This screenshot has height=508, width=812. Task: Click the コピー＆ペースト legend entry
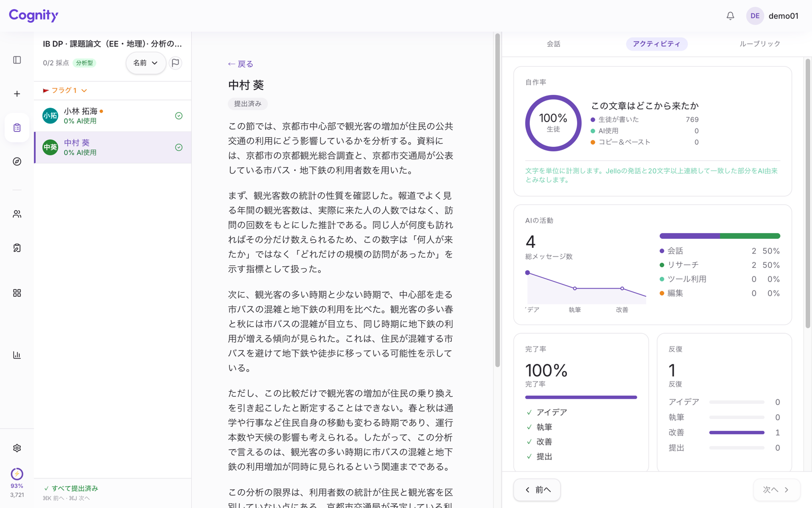[x=645, y=142]
